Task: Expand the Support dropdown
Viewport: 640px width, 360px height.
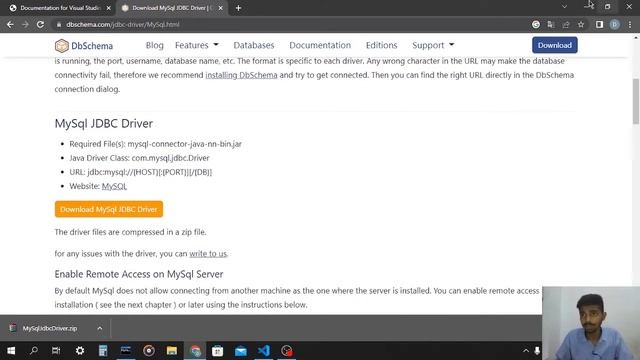Action: [433, 45]
